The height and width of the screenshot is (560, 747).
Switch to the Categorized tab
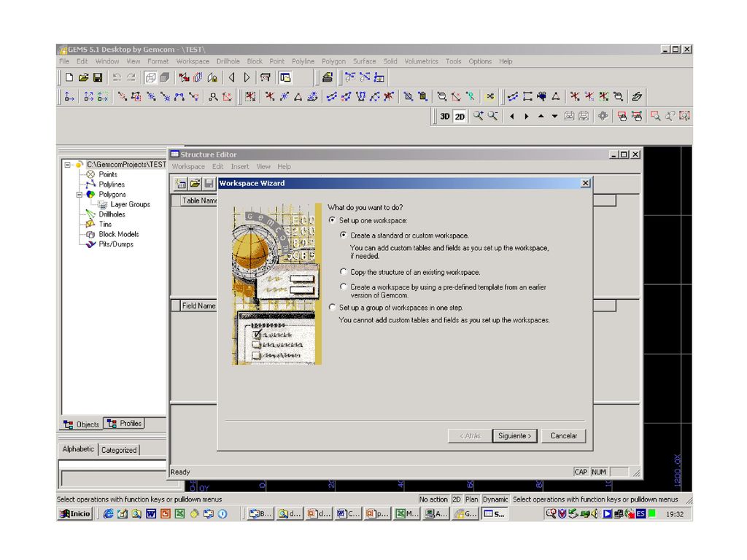[119, 450]
